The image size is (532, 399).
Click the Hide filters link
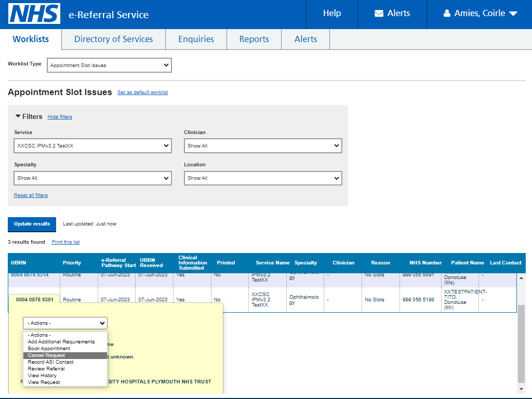[60, 117]
